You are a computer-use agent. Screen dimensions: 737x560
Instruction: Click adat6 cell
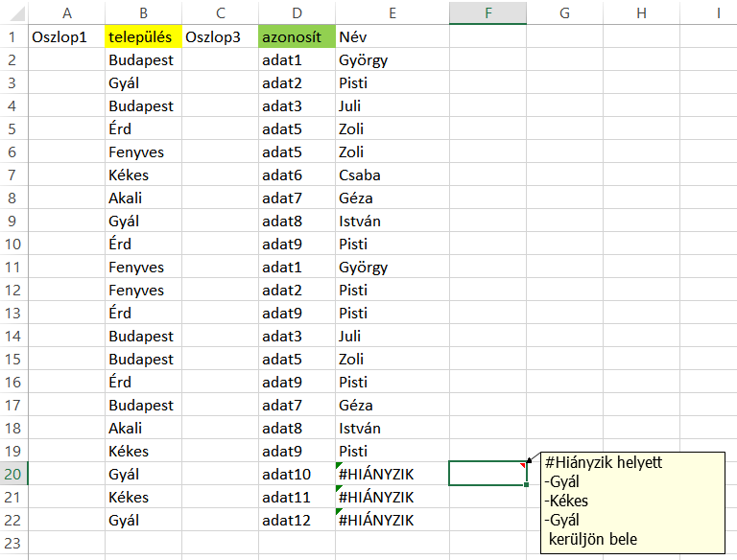point(297,175)
